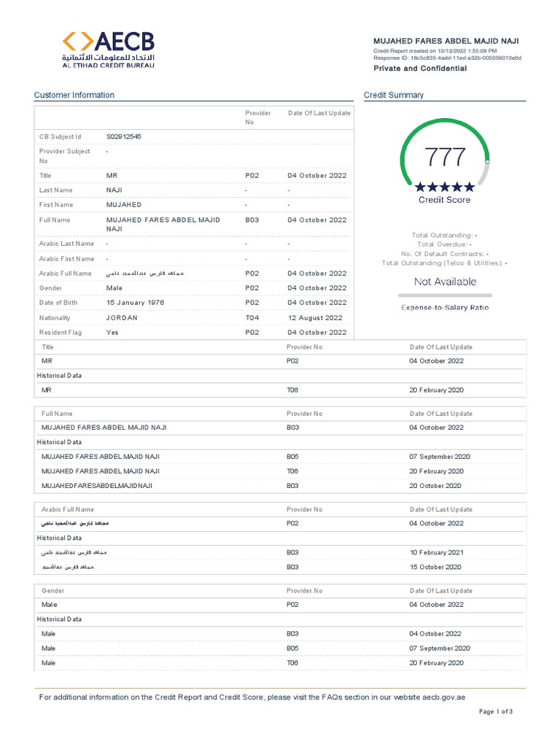Viewport: 560px width, 747px height.
Task: Click the 'Gender' table column header
Action: coord(52,591)
